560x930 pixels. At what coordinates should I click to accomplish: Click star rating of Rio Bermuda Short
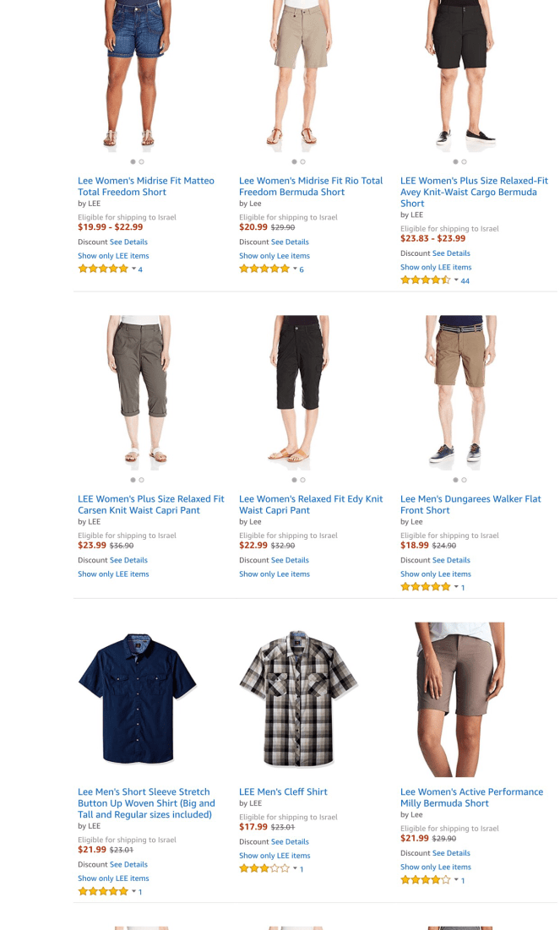click(264, 269)
